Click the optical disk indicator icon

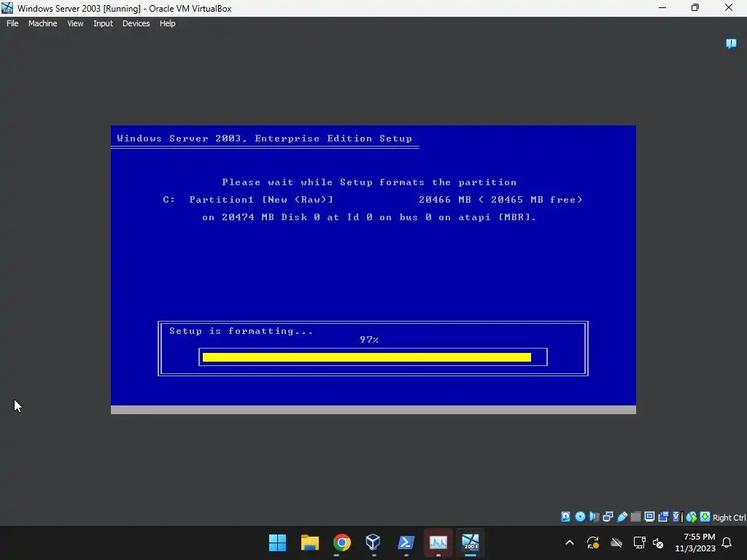580,517
